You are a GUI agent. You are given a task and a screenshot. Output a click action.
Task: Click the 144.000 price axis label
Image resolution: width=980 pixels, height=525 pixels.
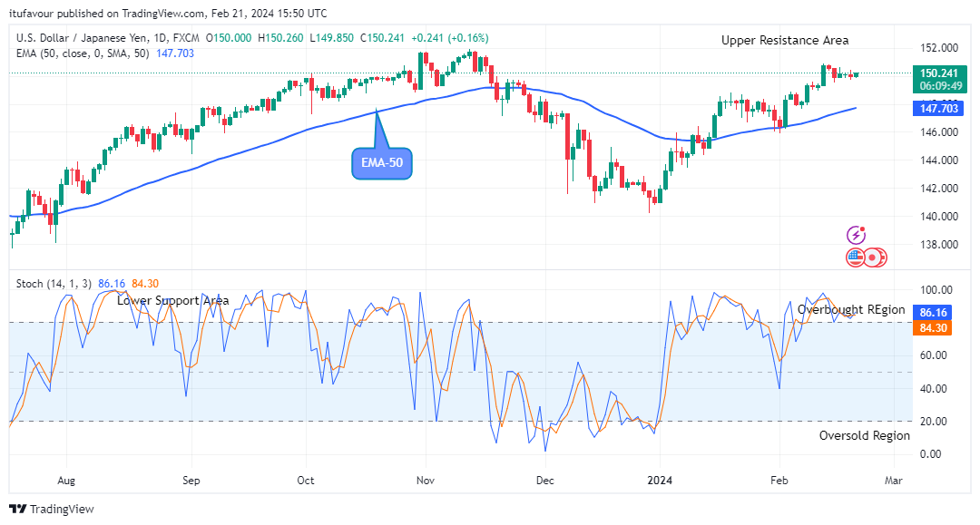click(939, 160)
